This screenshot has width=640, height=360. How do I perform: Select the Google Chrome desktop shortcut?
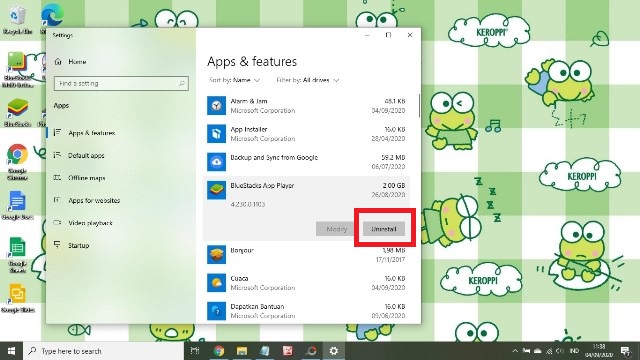tap(17, 162)
